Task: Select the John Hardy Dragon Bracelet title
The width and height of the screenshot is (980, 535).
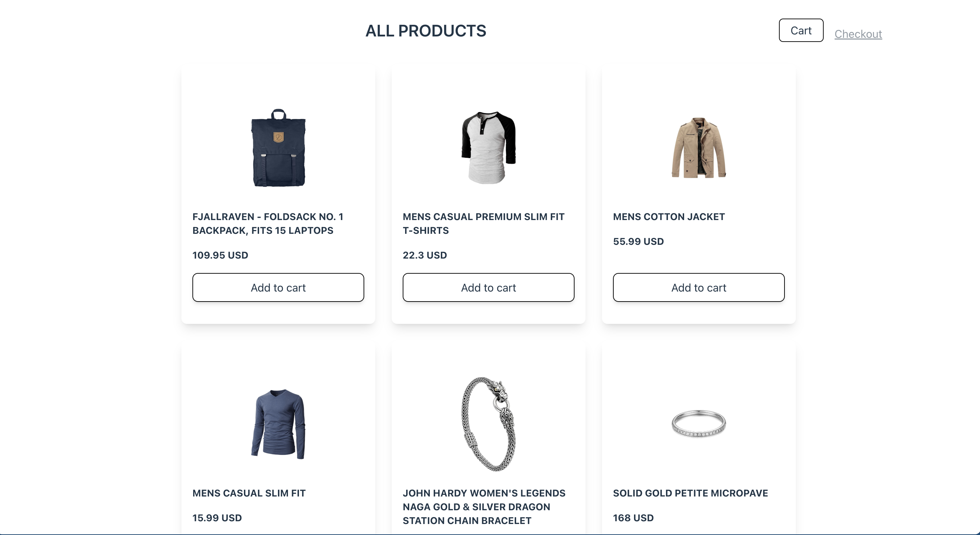Action: click(484, 507)
